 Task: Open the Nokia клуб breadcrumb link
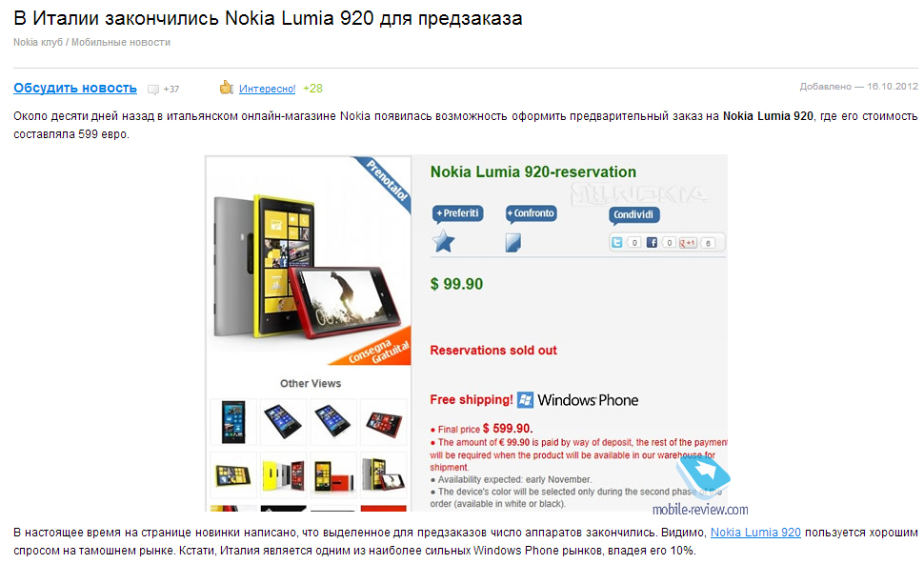tap(38, 43)
